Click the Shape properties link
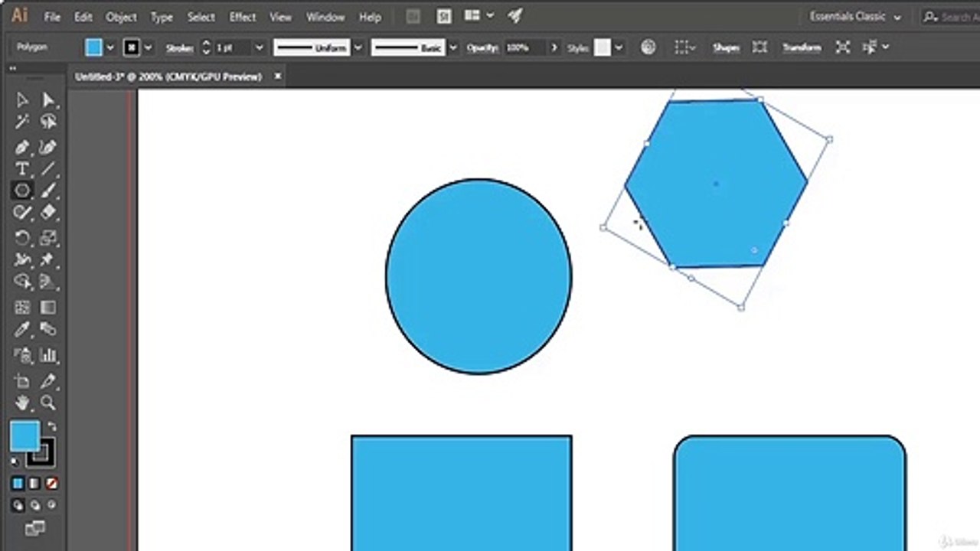This screenshot has width=980, height=551. point(726,47)
